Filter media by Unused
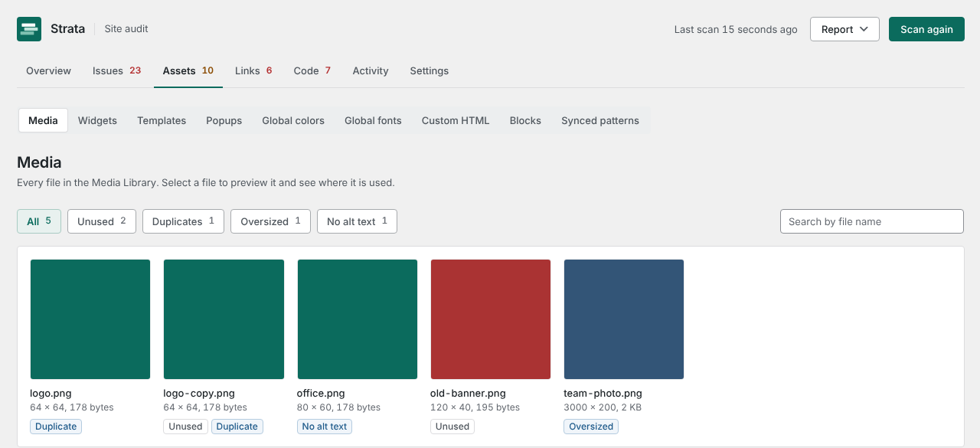 pyautogui.click(x=102, y=221)
